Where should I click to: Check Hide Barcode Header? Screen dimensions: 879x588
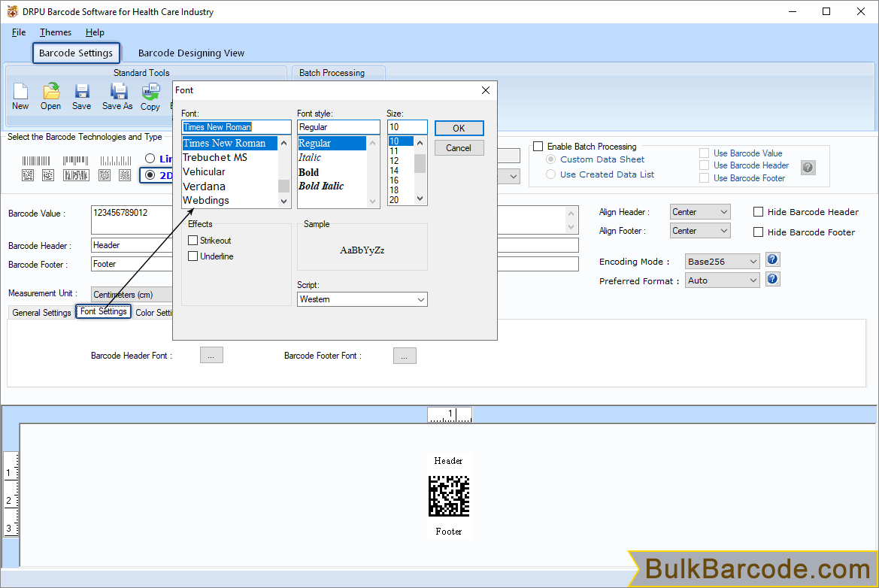759,212
